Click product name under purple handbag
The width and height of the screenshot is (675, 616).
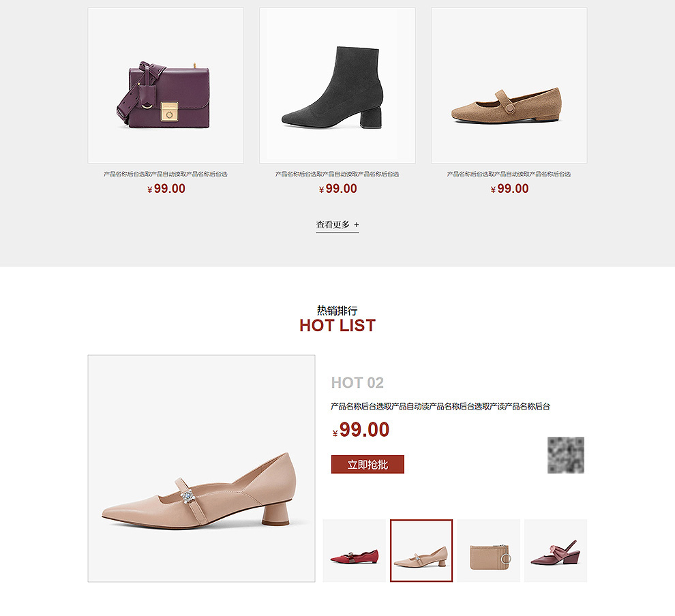(165, 174)
